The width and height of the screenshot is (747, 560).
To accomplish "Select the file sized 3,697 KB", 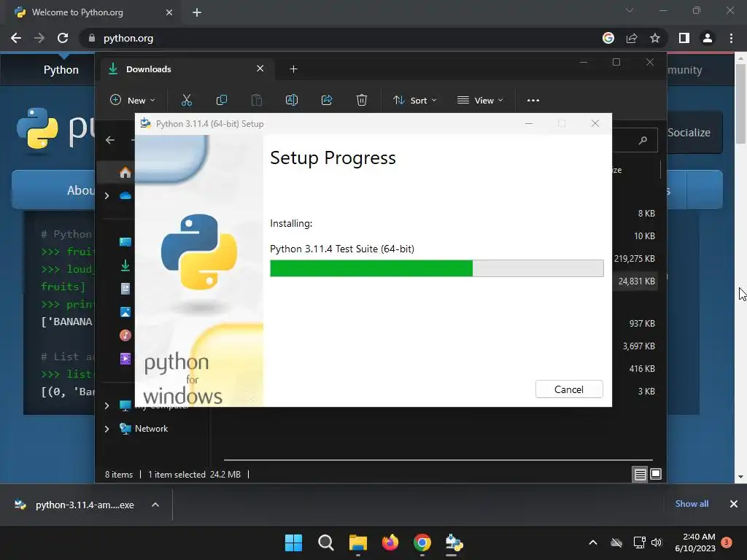I will [x=639, y=346].
